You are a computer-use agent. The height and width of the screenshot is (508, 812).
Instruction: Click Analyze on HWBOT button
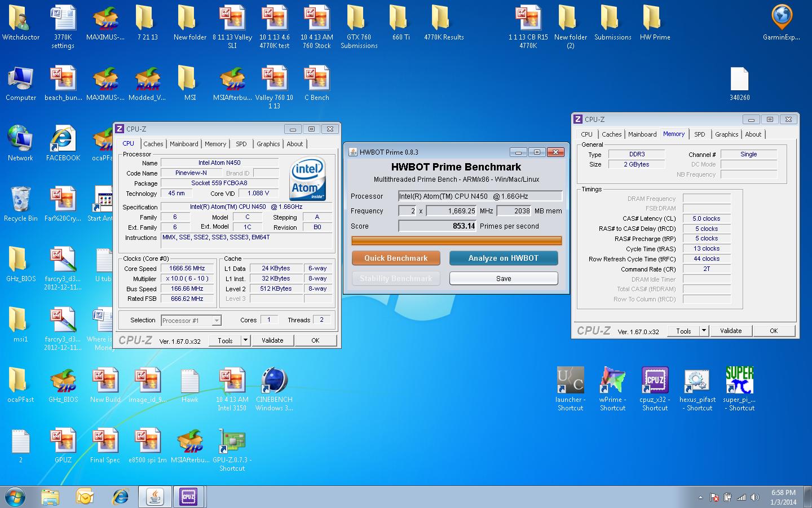tap(504, 258)
